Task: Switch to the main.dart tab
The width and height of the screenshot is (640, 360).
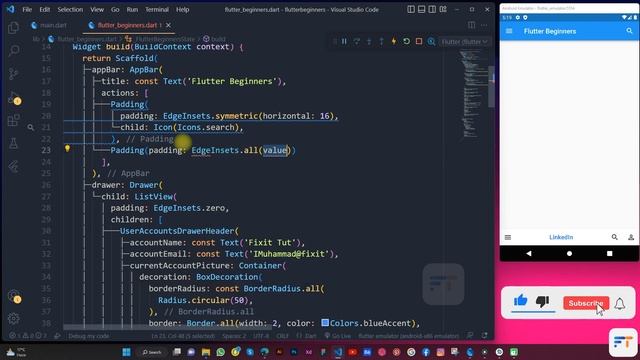Action: click(x=49, y=25)
